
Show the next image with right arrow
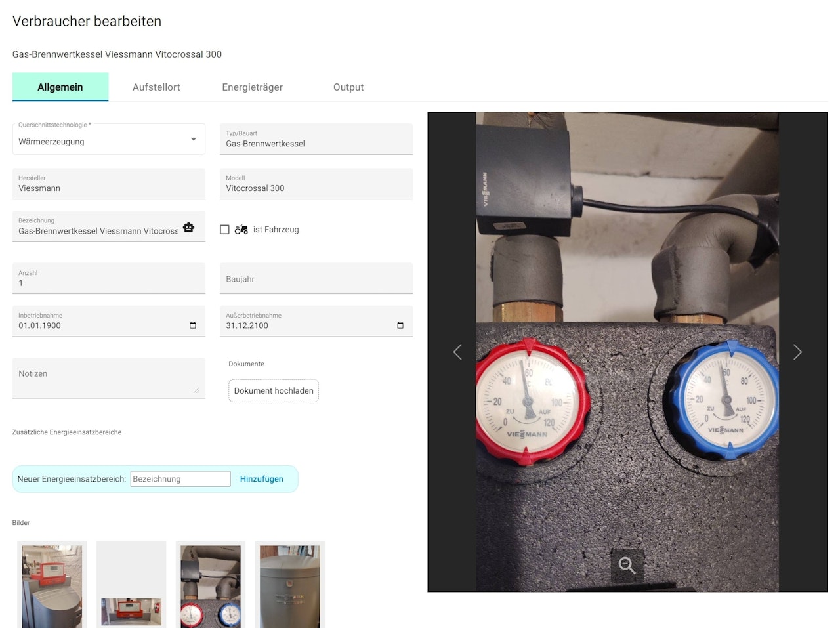tap(797, 352)
